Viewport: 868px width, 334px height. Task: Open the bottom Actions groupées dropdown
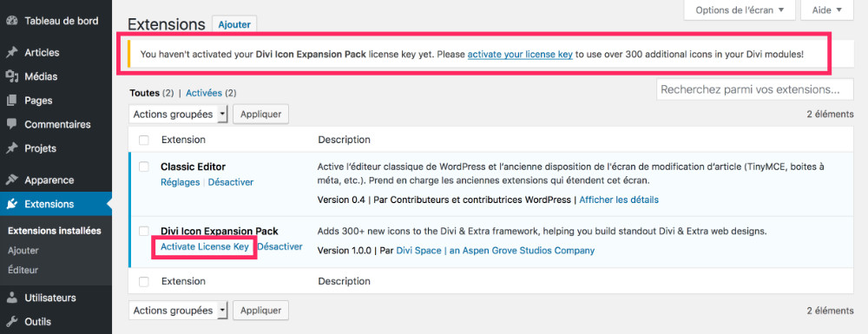pyautogui.click(x=178, y=311)
